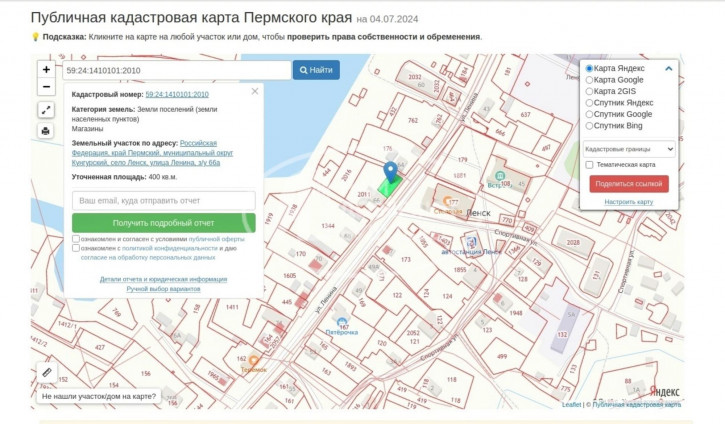Close the parcel info popup
725x424 pixels.
(x=255, y=91)
